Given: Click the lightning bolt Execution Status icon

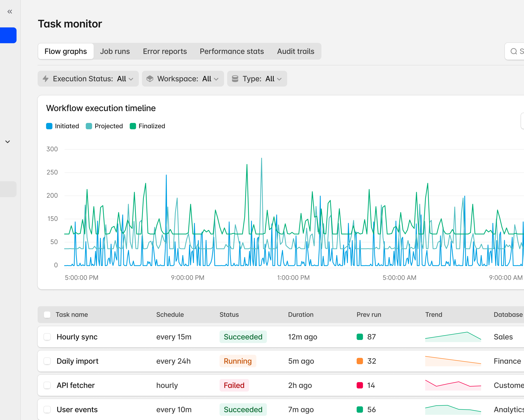Looking at the screenshot, I should (46, 79).
